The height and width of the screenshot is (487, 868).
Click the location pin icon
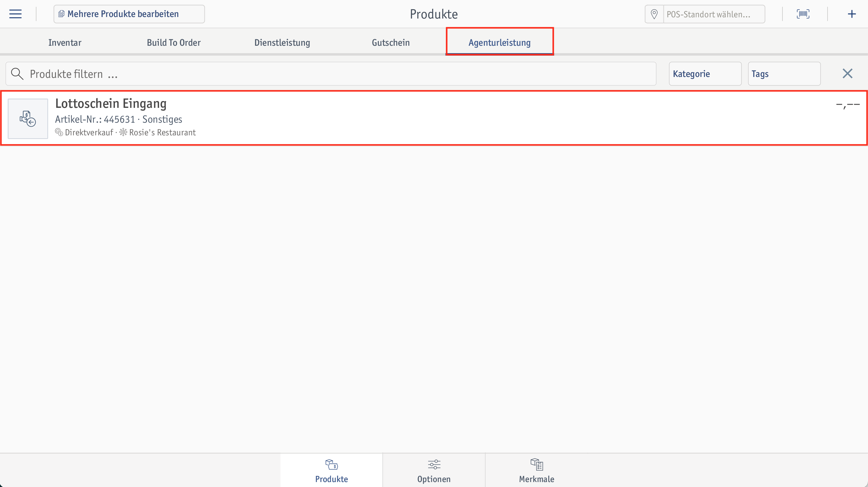point(654,14)
